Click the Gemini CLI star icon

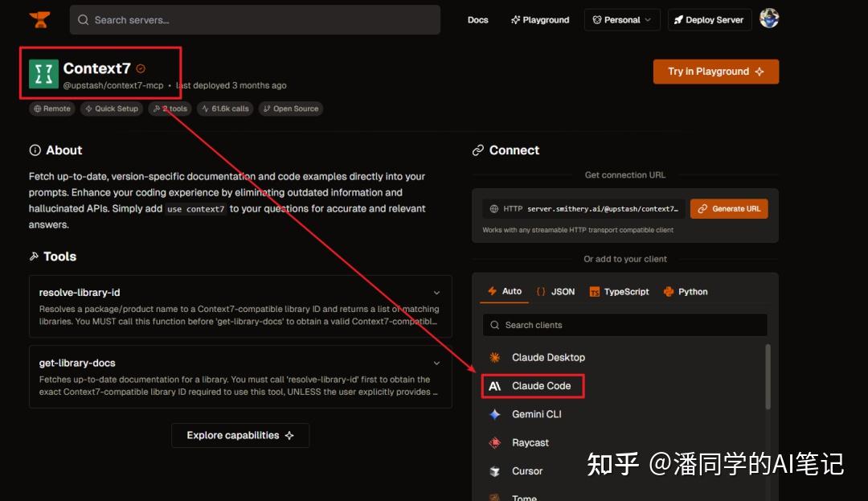tap(495, 414)
